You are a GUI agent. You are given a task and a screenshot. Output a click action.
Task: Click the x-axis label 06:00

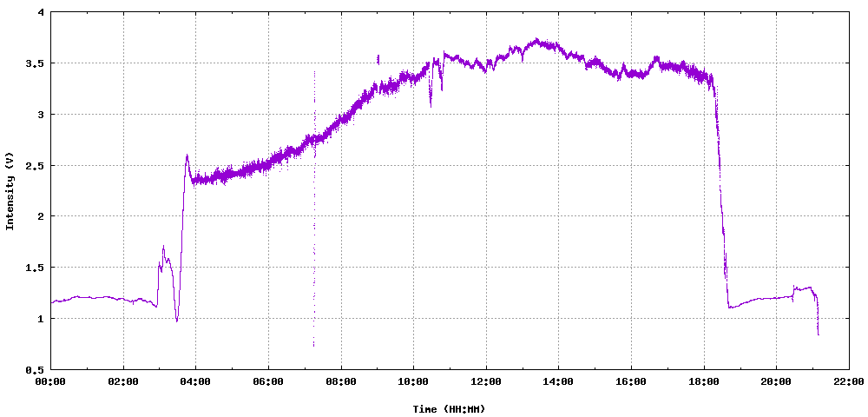click(x=268, y=381)
